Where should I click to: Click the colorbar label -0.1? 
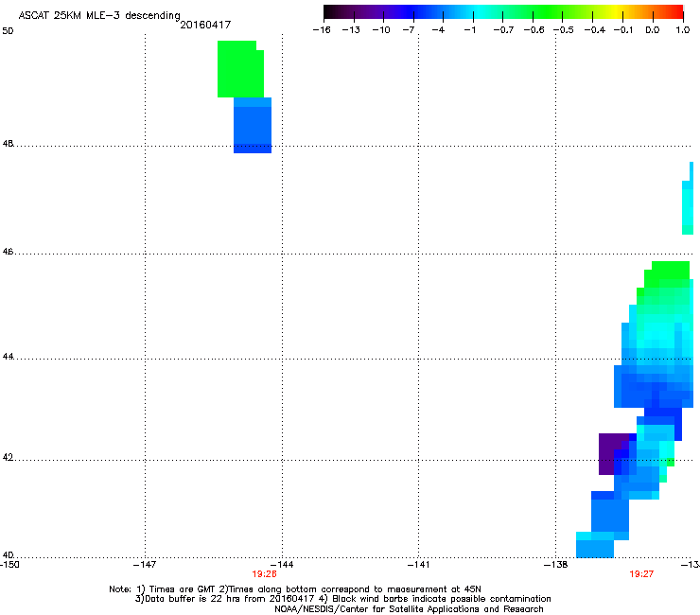[623, 30]
